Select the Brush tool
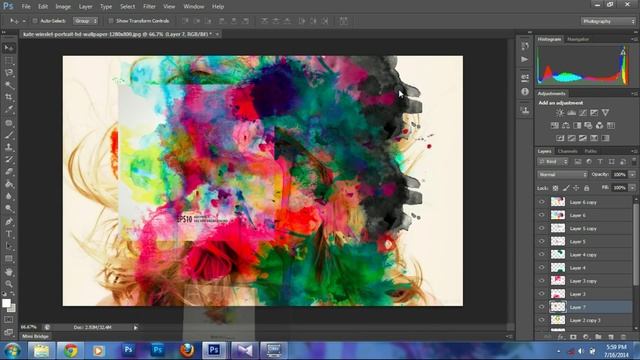Viewport: 640px width, 360px height. [9, 135]
